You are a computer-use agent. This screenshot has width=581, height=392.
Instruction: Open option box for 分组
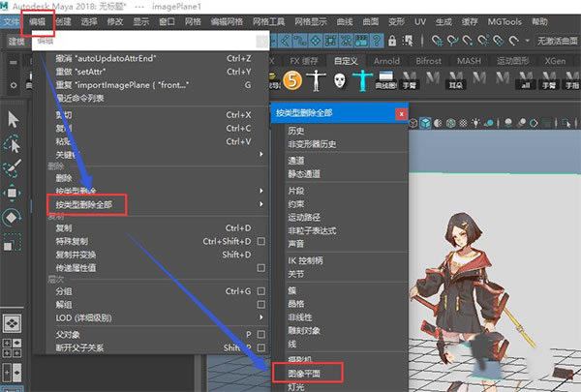pos(260,291)
